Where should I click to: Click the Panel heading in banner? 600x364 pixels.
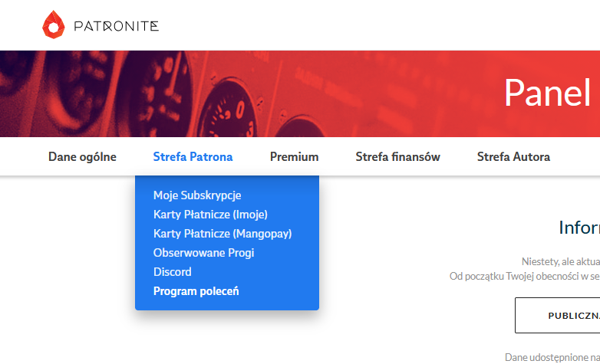pos(548,93)
